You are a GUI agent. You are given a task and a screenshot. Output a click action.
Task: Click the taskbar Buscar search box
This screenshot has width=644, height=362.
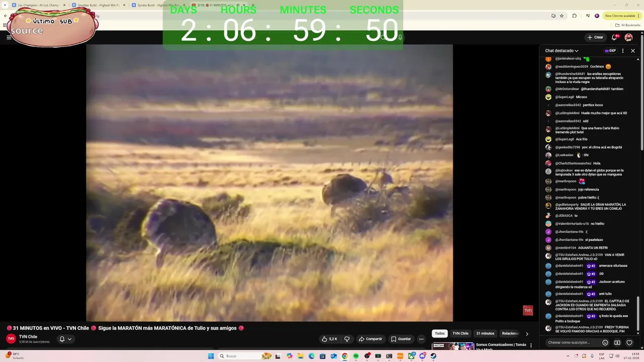(245, 356)
